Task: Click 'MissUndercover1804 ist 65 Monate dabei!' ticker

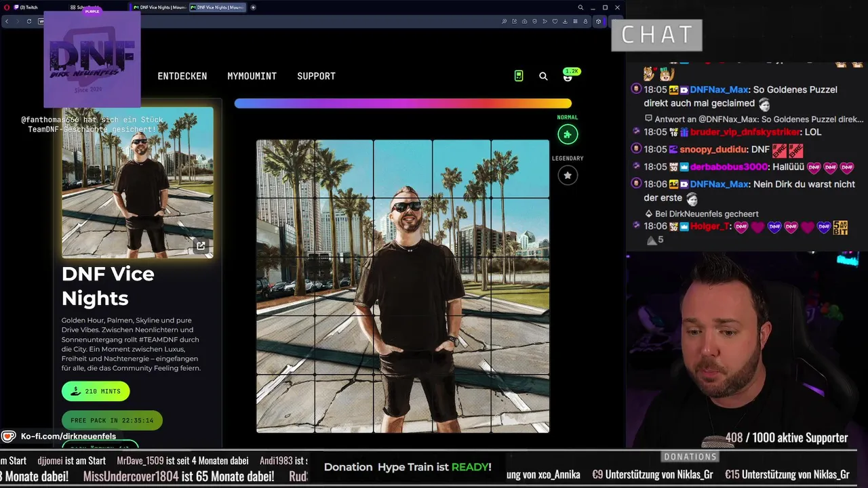Action: [x=178, y=476]
